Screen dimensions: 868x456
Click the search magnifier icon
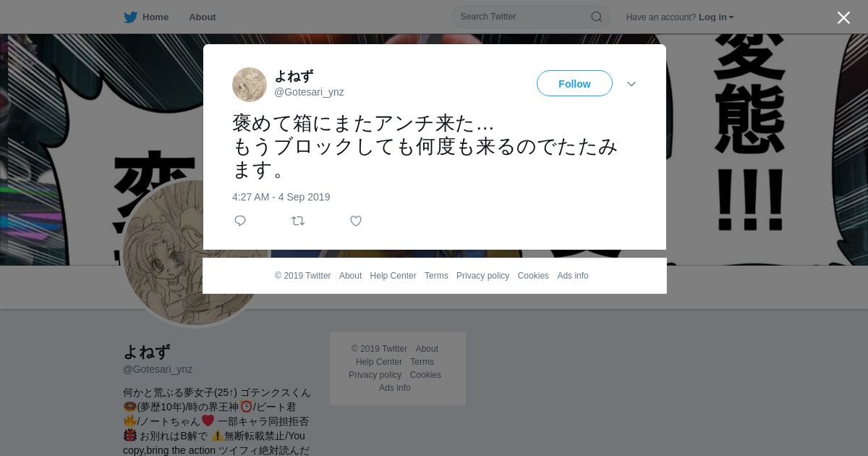click(x=596, y=17)
